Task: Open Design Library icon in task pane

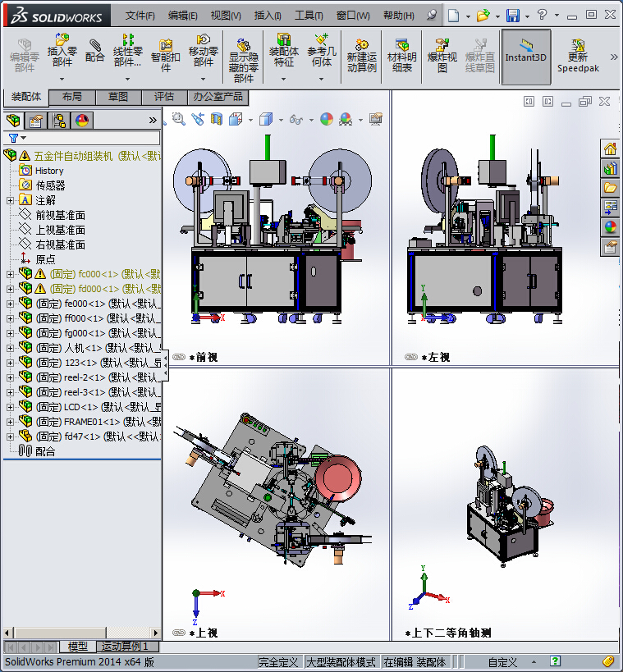Action: pos(610,168)
